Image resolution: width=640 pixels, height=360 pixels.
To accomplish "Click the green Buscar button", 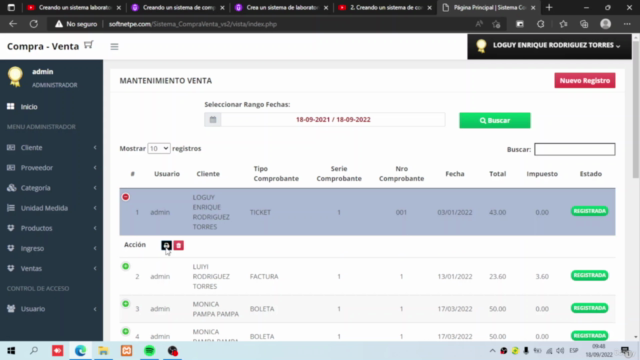I will coord(495,120).
